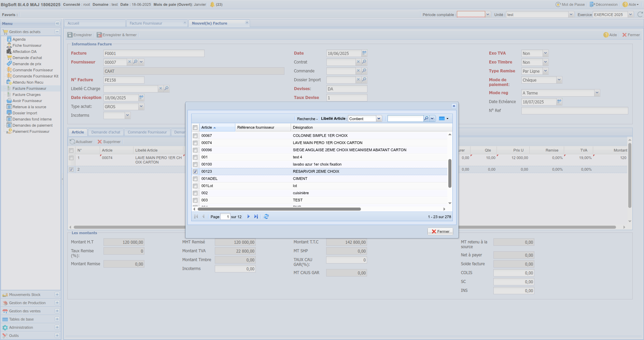Close the Nouvel(le) Facture tab X icon
Screen dimensions: 644x340
pyautogui.click(x=247, y=23)
